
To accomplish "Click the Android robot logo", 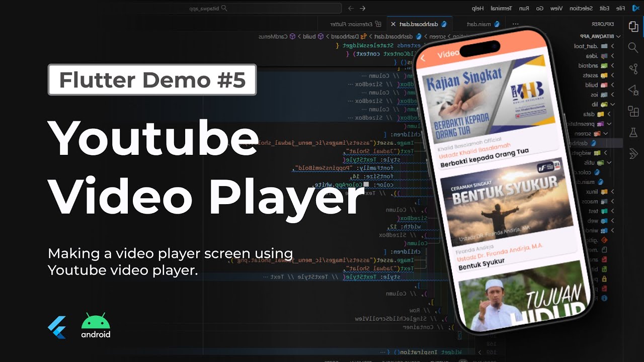I will click(x=96, y=326).
